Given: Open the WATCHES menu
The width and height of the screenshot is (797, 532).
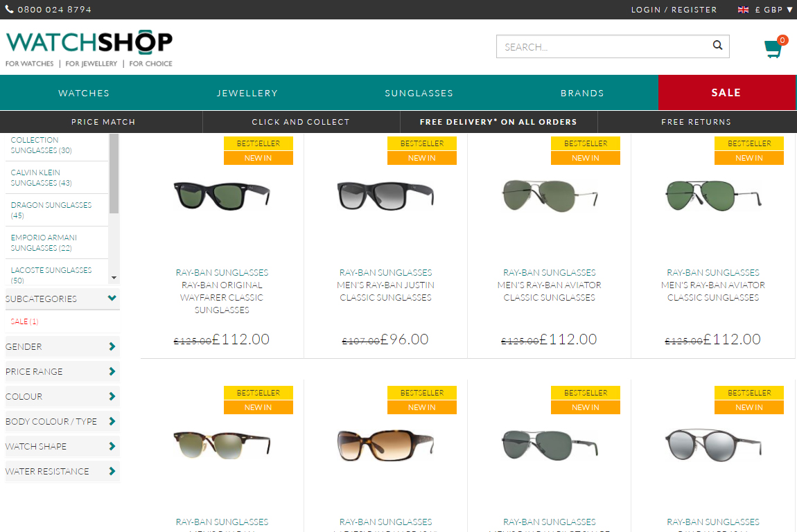Looking at the screenshot, I should point(83,92).
